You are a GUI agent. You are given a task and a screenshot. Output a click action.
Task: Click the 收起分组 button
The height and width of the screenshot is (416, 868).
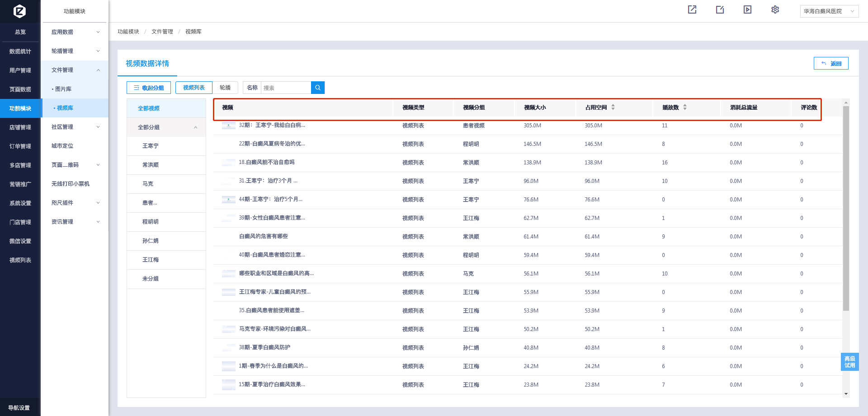[149, 88]
